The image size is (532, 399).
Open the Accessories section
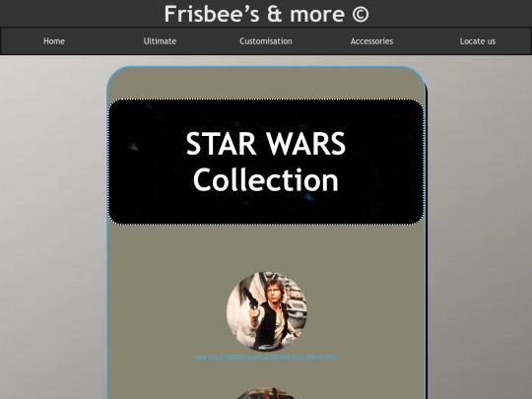pyautogui.click(x=371, y=41)
